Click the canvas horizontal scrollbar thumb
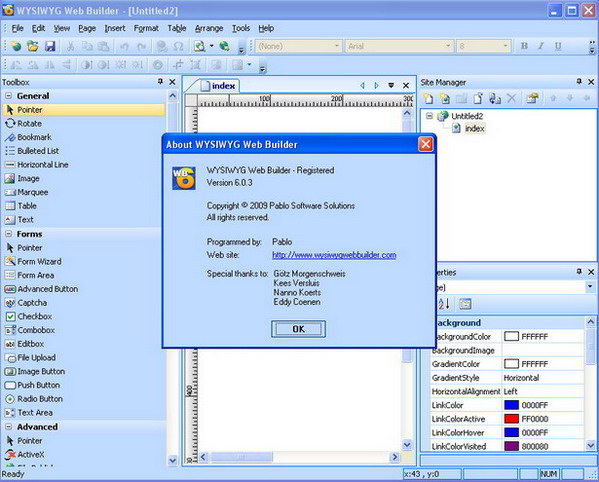The height and width of the screenshot is (482, 599). [241, 457]
